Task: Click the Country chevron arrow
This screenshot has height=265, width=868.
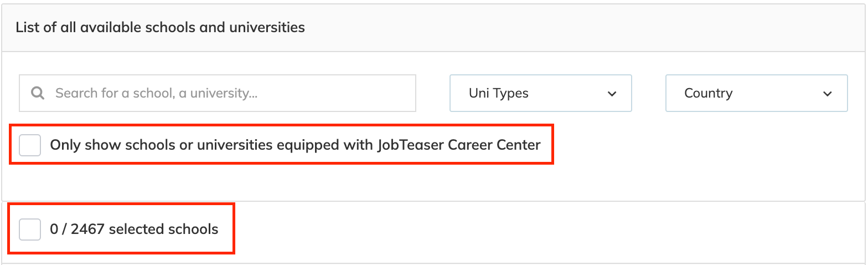Action: (x=827, y=94)
